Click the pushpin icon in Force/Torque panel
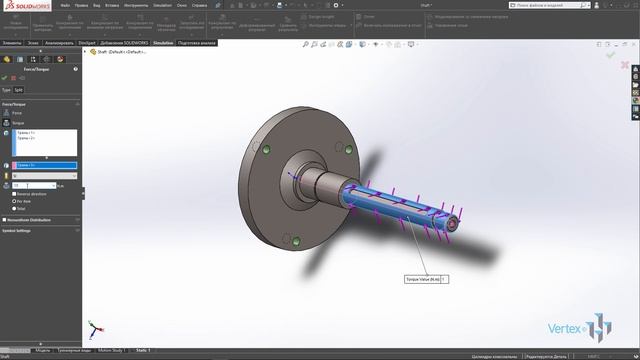Viewport: 640px width, 360px height. [22, 78]
